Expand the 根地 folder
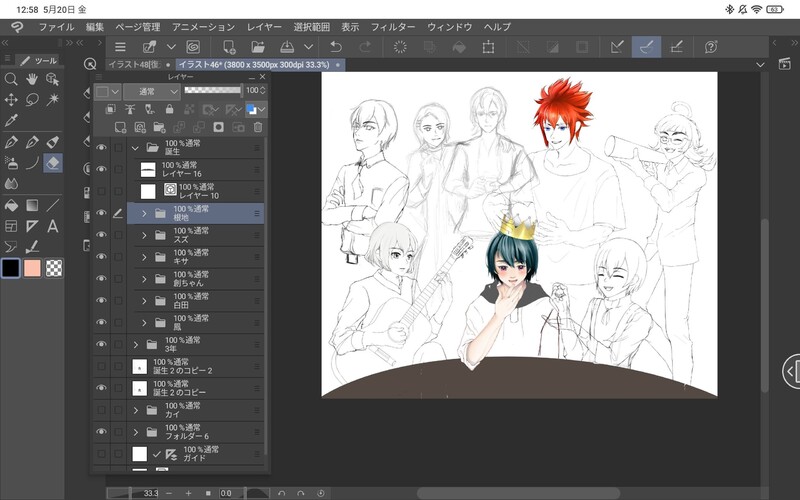This screenshot has width=800, height=500. tap(144, 213)
